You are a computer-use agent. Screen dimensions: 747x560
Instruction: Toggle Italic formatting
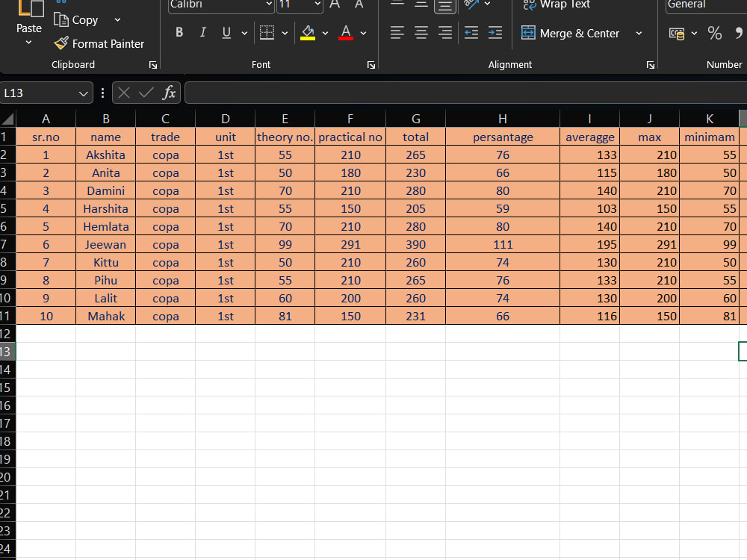[203, 32]
